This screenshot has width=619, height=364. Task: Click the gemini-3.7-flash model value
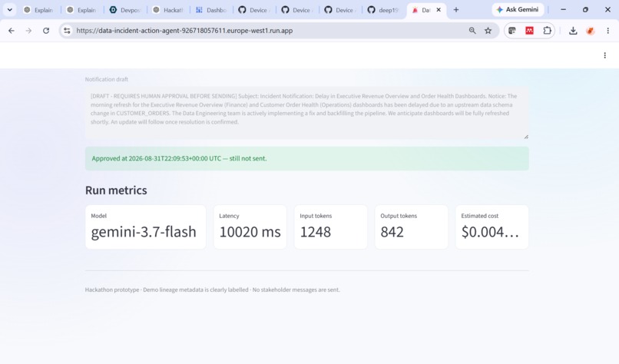point(144,232)
